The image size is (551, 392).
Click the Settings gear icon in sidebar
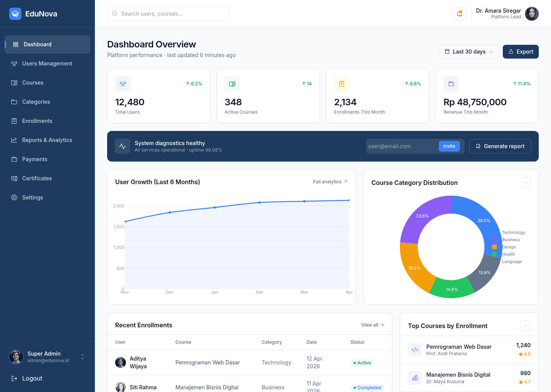click(x=14, y=198)
